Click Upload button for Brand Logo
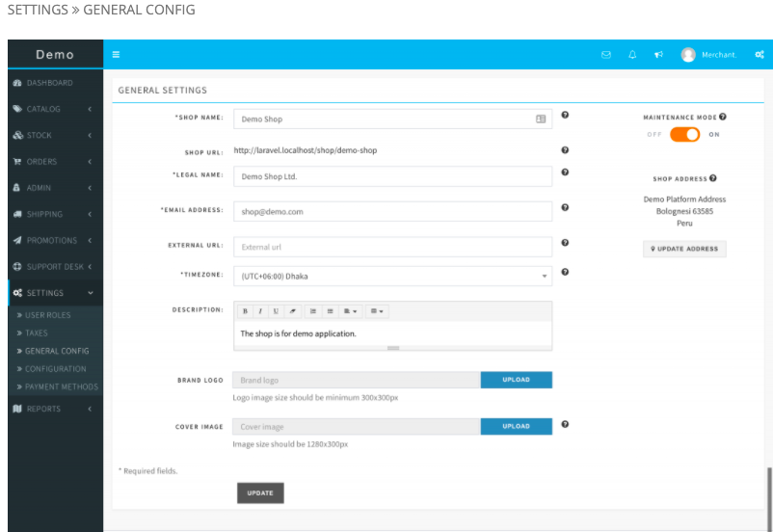Screen dimensions: 773x532 tap(517, 380)
